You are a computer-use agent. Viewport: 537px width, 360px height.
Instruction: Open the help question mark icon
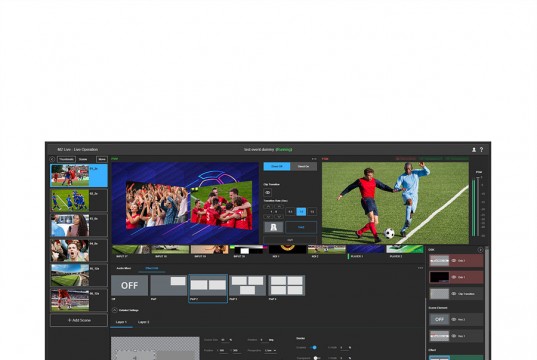(481, 150)
